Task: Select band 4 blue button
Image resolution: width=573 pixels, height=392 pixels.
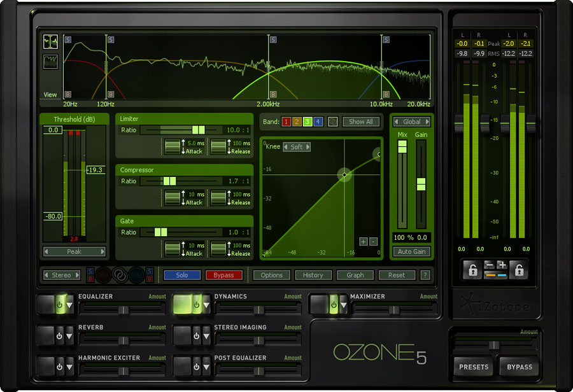Action: pos(318,122)
